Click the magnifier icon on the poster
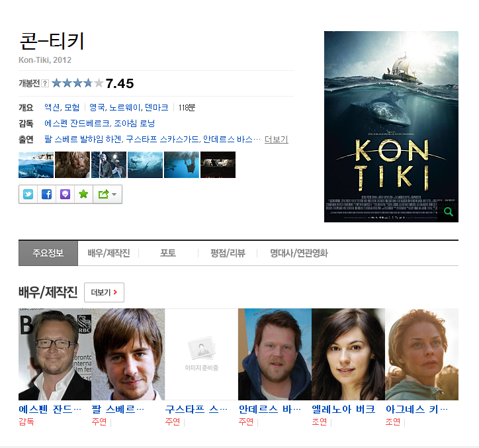Viewport: 479px width, 448px height. pos(448,212)
